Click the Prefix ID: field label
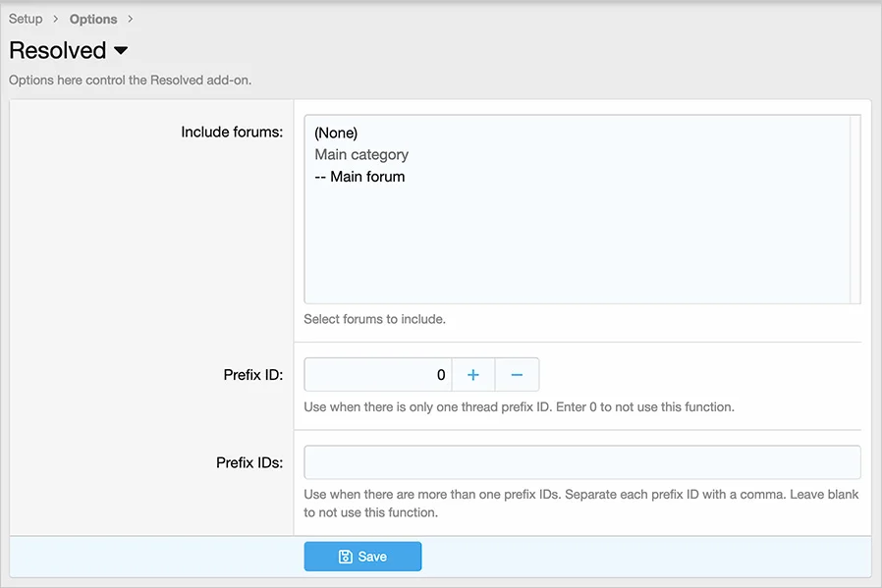The image size is (882, 588). click(x=252, y=375)
